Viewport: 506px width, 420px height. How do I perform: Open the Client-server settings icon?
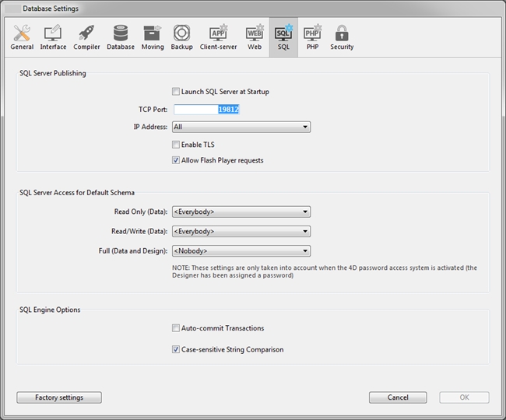(218, 37)
